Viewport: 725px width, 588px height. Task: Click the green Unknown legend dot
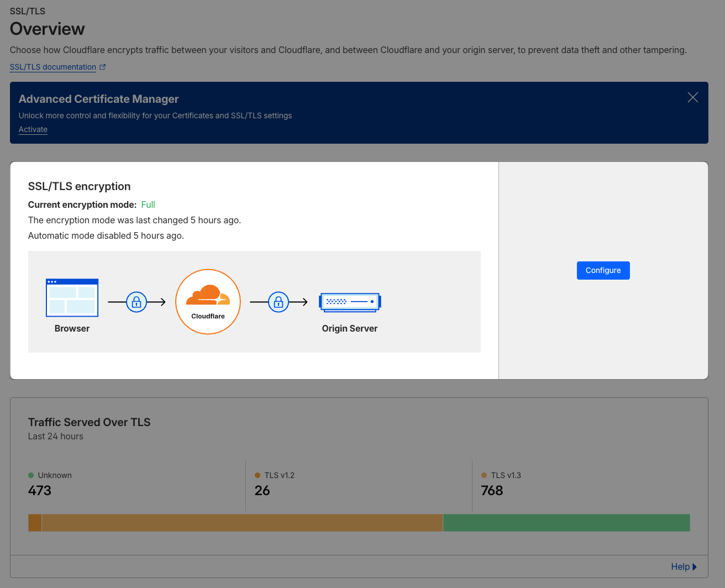(x=31, y=475)
